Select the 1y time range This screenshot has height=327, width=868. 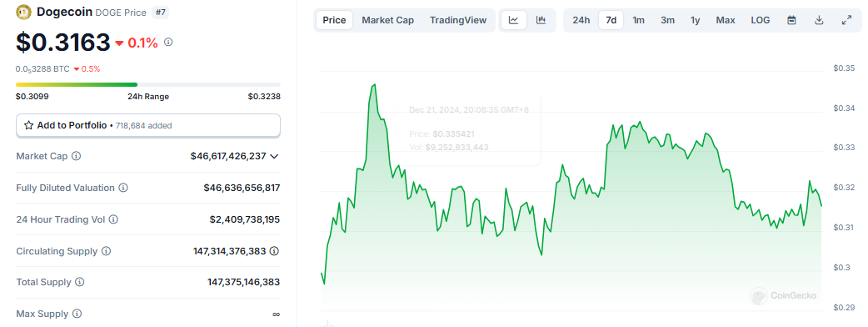point(696,21)
